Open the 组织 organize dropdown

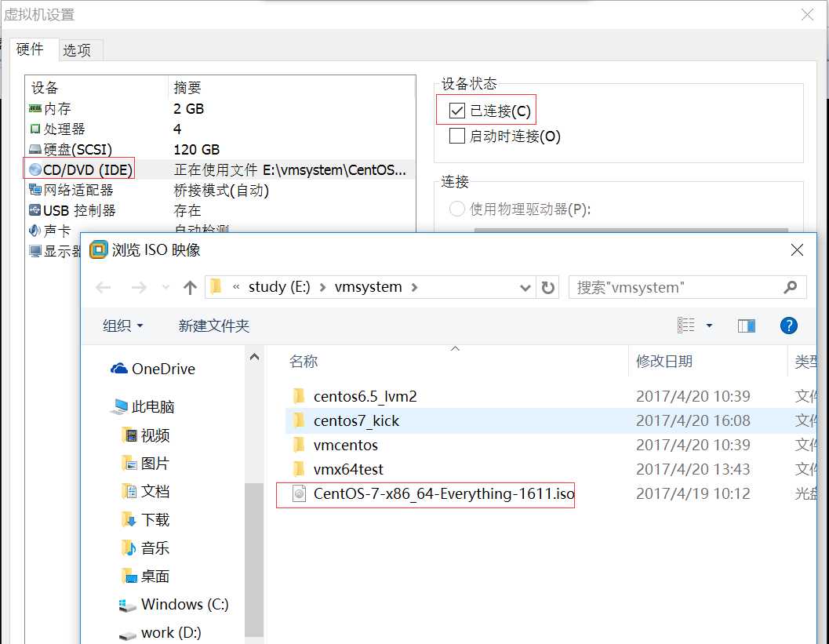pos(122,326)
